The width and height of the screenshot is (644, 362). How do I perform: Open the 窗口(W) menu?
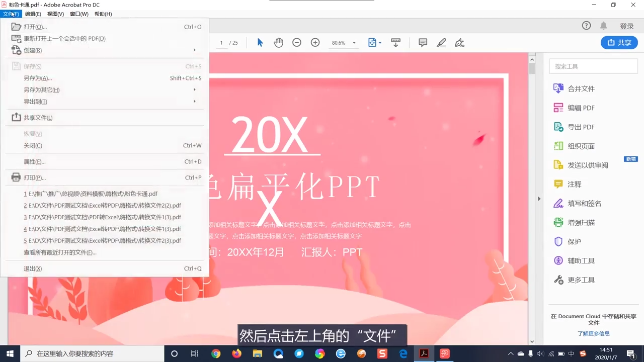tap(79, 14)
